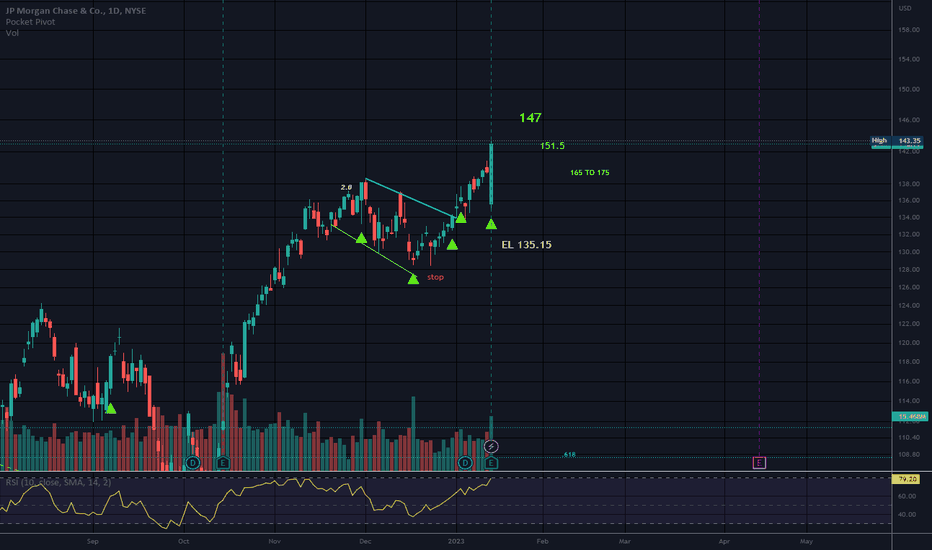The width and height of the screenshot is (932, 550).
Task: Click the Mar label on time axis
Action: (x=625, y=542)
